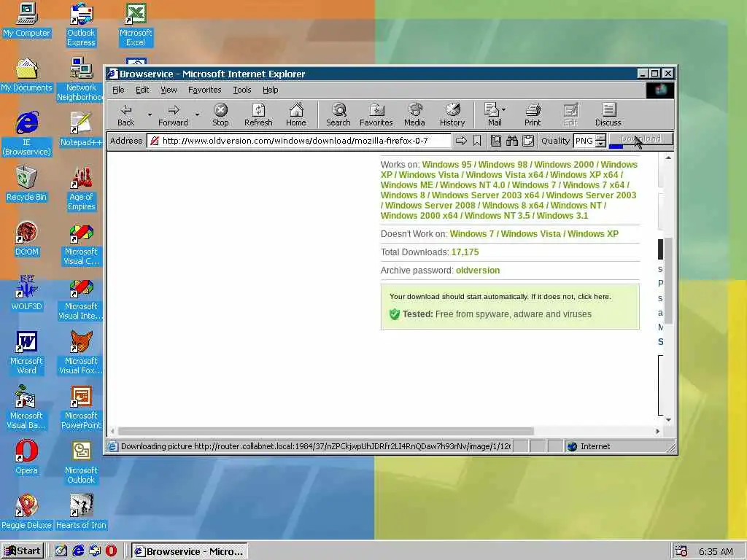Viewport: 747px width, 560px height.
Task: Open the File menu
Action: (118, 90)
